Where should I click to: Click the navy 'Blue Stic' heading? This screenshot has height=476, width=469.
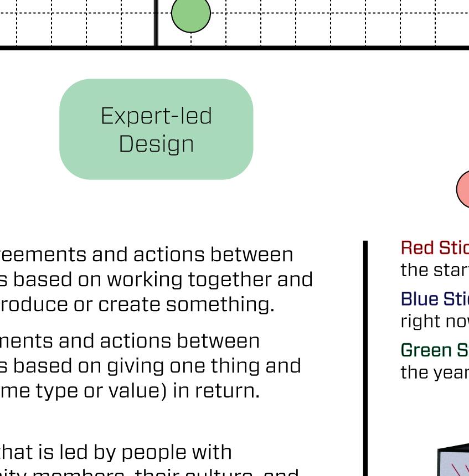[434, 298]
